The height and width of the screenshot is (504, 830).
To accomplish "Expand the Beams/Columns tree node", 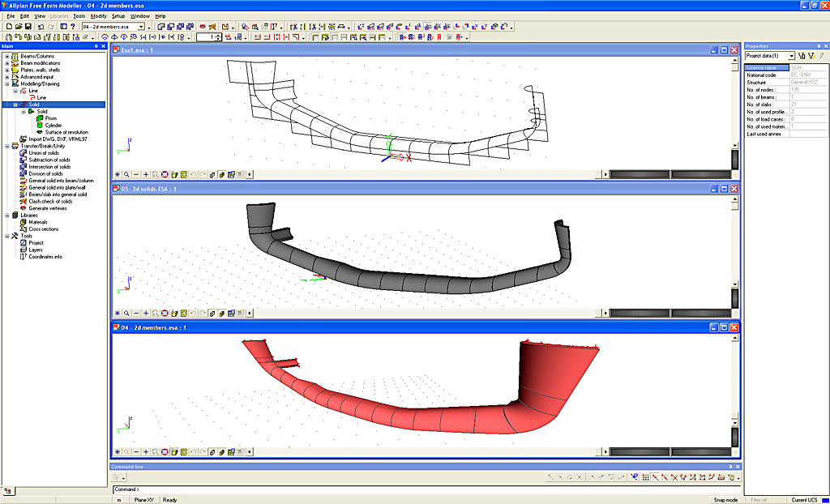I will (6, 56).
